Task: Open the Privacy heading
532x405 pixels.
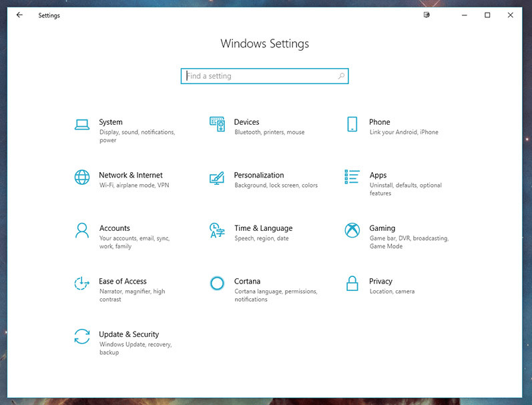Action: tap(380, 282)
